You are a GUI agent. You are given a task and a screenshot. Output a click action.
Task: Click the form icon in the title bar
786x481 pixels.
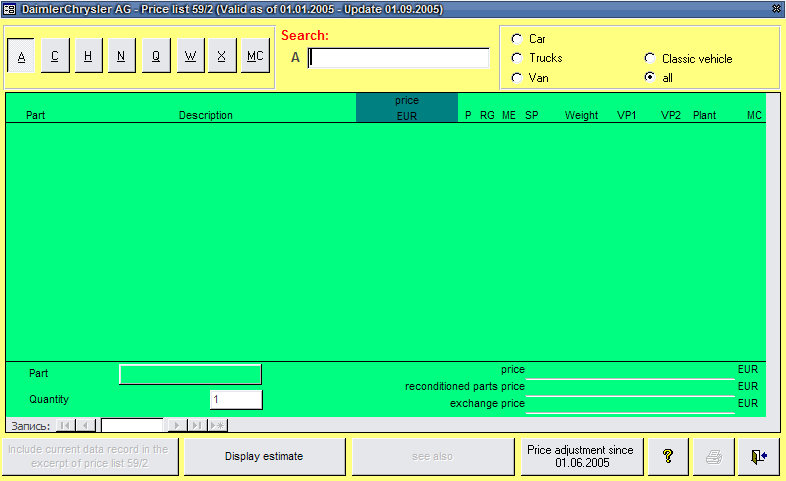click(10, 9)
